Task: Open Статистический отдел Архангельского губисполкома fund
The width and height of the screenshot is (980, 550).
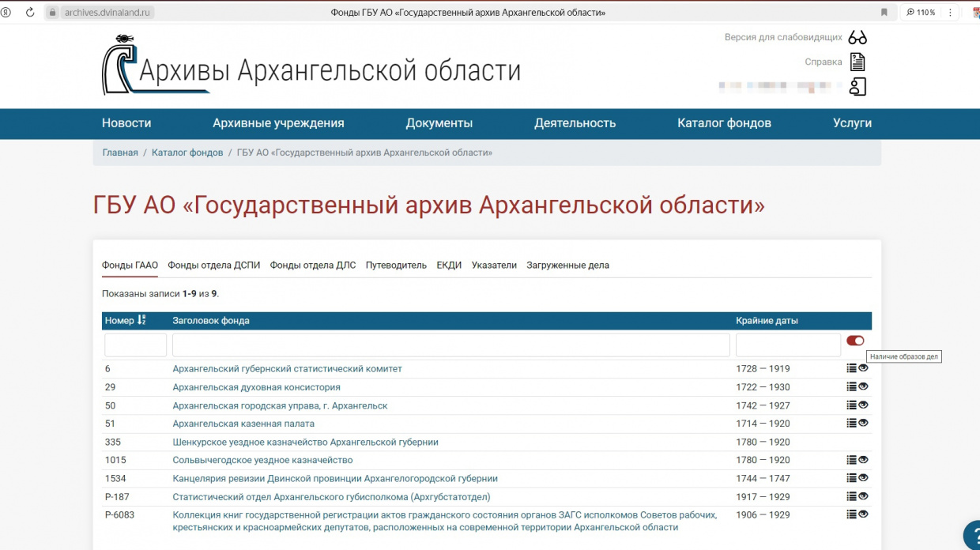Action: 331,496
